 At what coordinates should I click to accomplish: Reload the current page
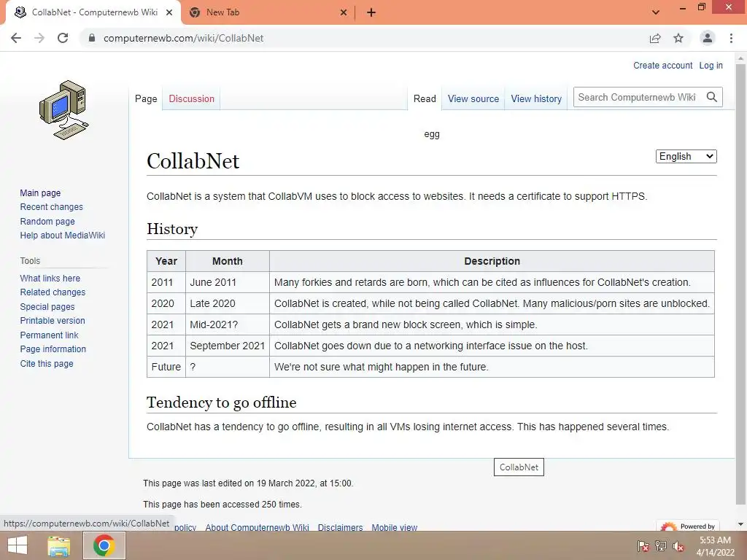point(63,38)
